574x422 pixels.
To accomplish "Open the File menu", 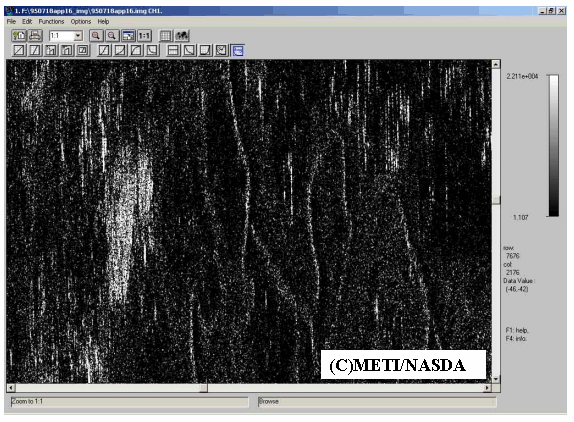I will [11, 22].
